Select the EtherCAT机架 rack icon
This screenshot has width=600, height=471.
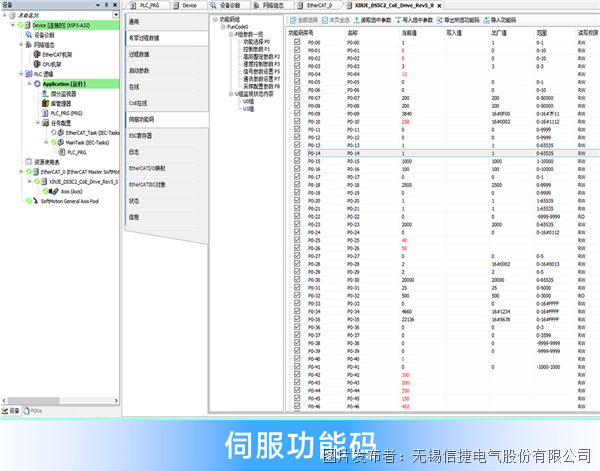pyautogui.click(x=37, y=54)
